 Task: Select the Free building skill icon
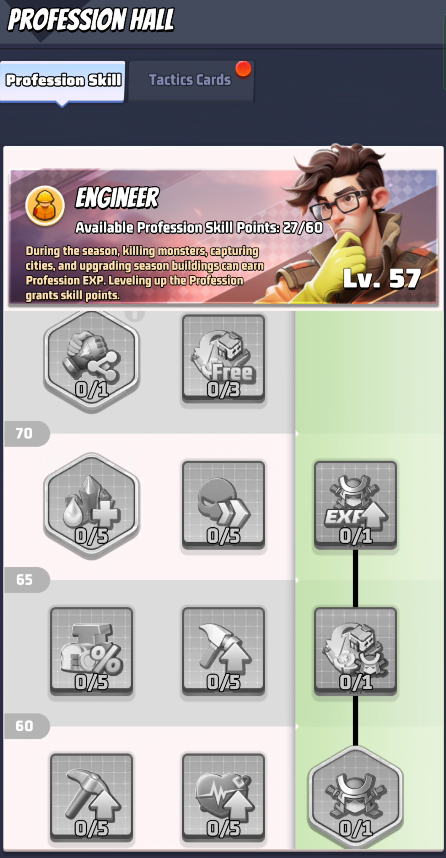(223, 358)
